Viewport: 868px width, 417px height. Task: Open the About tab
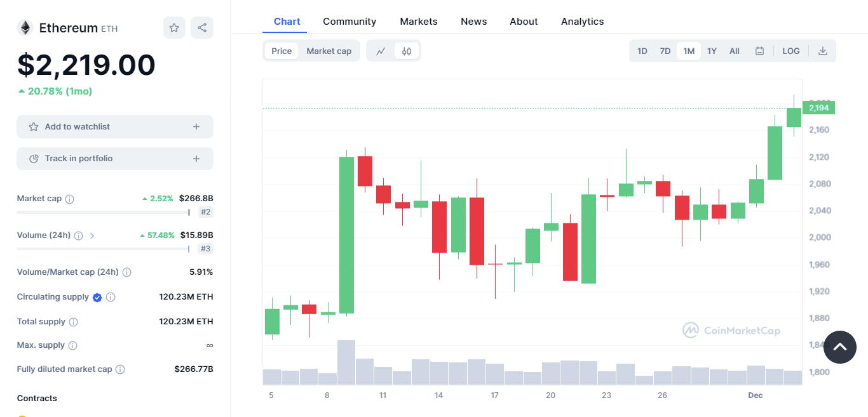pyautogui.click(x=524, y=22)
